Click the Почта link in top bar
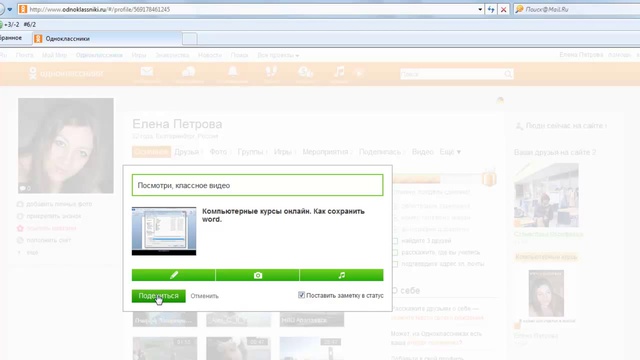The image size is (640, 360). [x=24, y=55]
